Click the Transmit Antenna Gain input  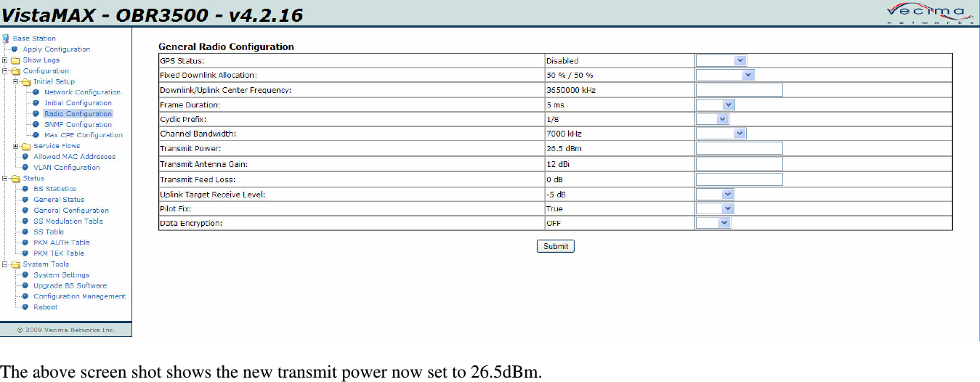(x=740, y=164)
